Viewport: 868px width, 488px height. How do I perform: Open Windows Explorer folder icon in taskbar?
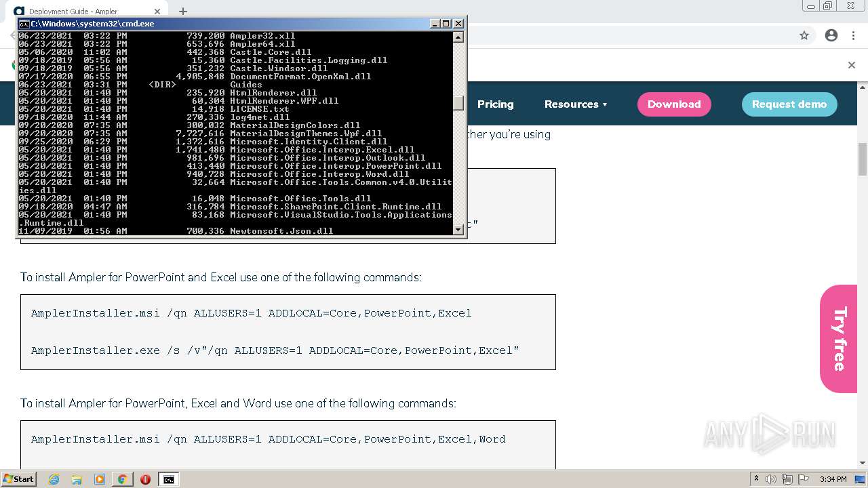[77, 479]
